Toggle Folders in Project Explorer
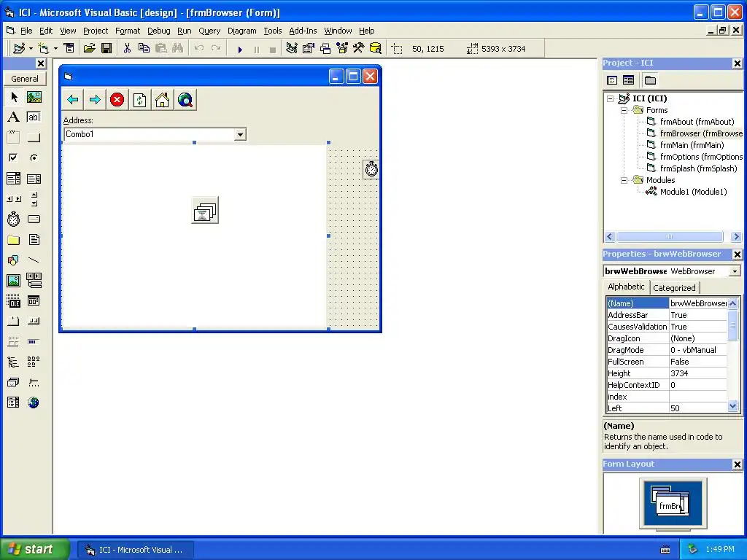The image size is (747, 560). pyautogui.click(x=650, y=80)
